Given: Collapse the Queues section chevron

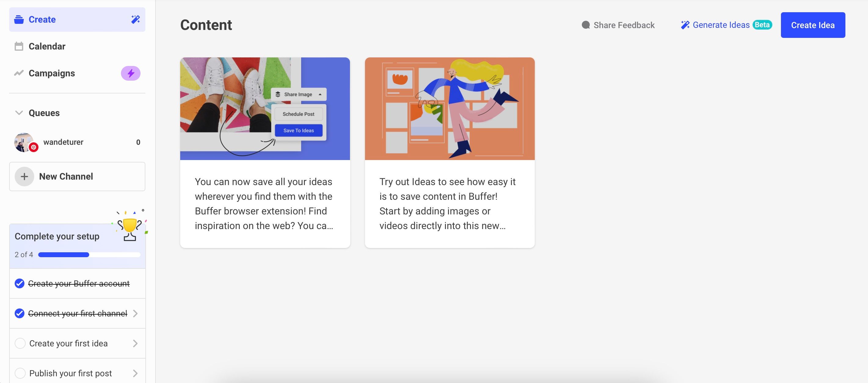Looking at the screenshot, I should [x=19, y=113].
